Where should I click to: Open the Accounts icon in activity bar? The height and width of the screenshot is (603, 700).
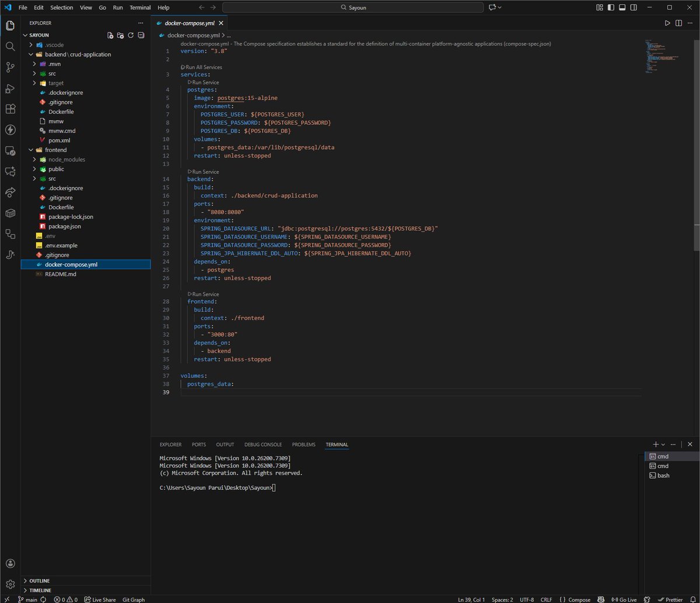pos(10,563)
